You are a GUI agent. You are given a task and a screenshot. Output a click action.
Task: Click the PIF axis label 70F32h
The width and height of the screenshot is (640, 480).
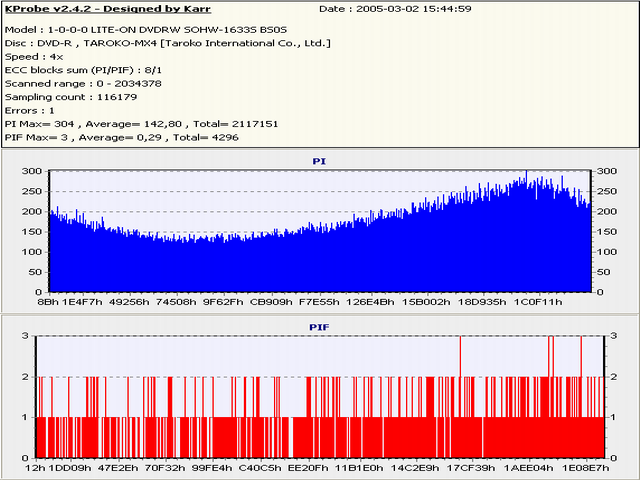(165, 468)
